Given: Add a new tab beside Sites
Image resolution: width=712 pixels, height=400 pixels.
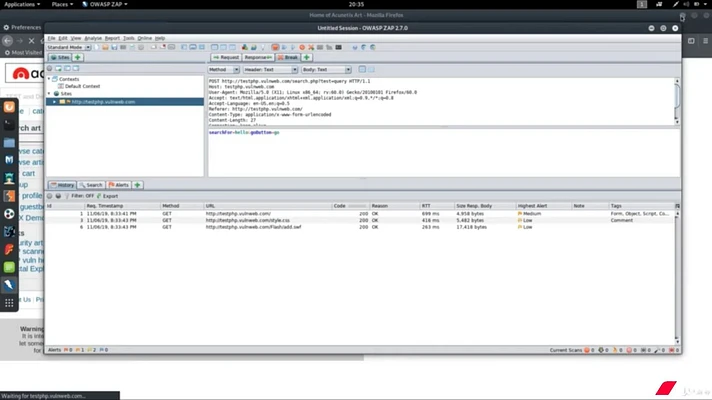Looking at the screenshot, I should (78, 58).
